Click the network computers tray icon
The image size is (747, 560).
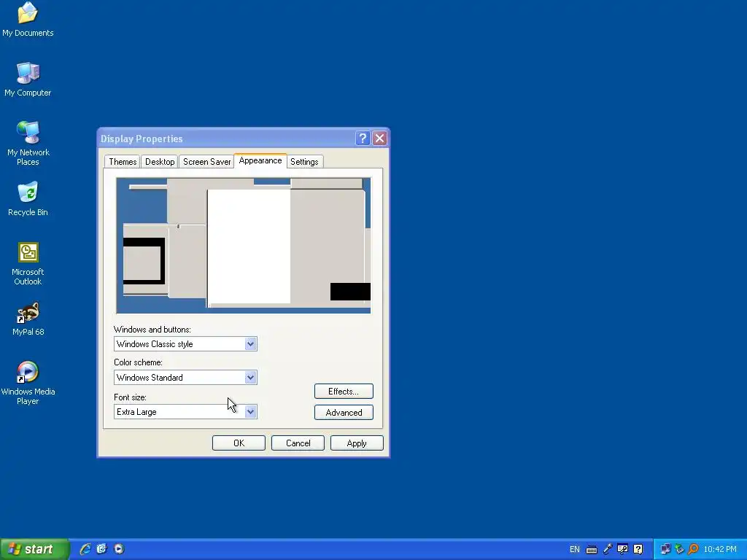tap(665, 549)
